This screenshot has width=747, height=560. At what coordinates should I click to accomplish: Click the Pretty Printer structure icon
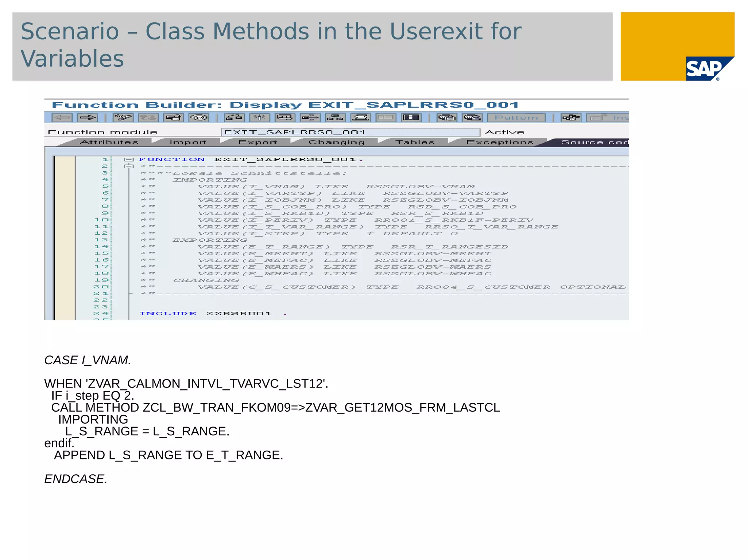[x=571, y=117]
